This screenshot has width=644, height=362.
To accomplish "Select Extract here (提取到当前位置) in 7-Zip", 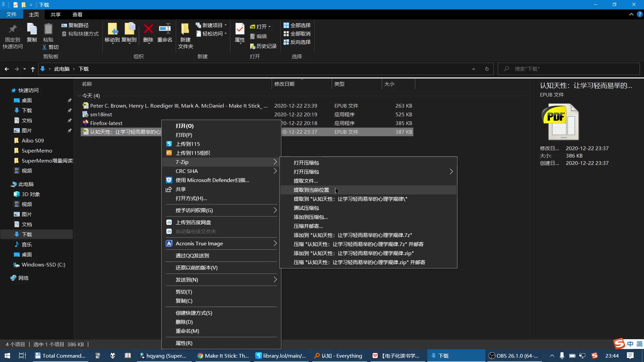I will [x=368, y=190].
